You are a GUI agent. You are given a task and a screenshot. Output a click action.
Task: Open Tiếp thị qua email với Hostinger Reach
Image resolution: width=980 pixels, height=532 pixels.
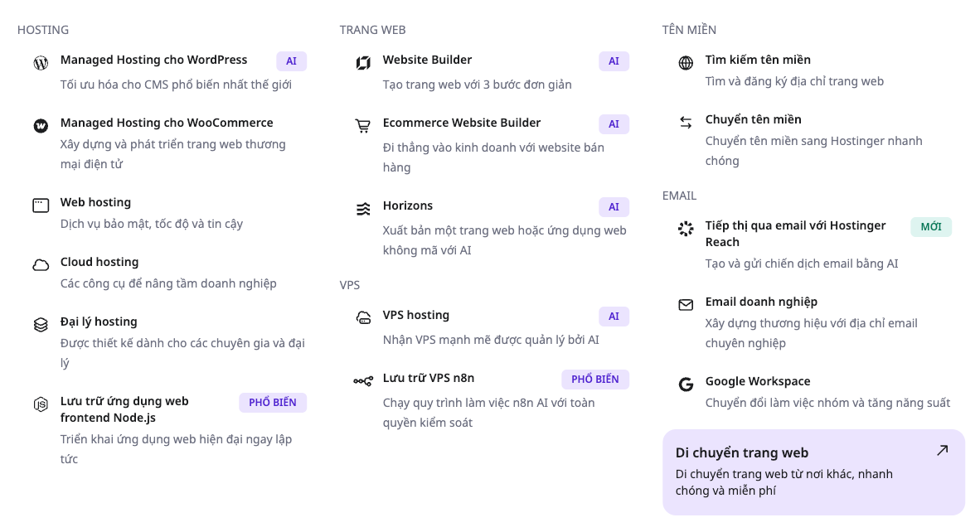pos(795,233)
